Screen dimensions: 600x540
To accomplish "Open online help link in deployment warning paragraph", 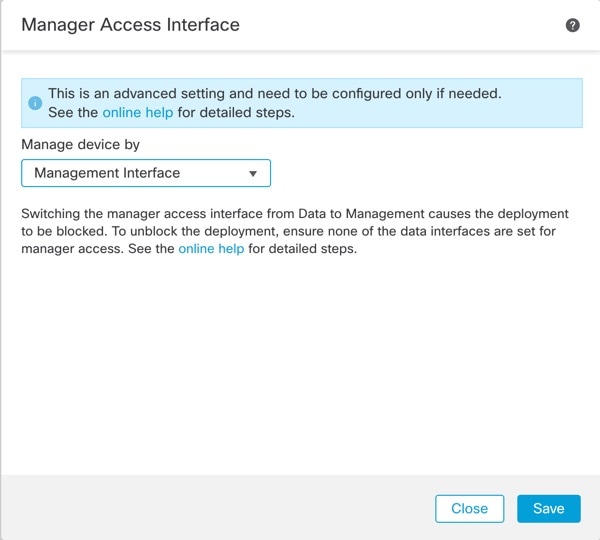I will click(211, 249).
